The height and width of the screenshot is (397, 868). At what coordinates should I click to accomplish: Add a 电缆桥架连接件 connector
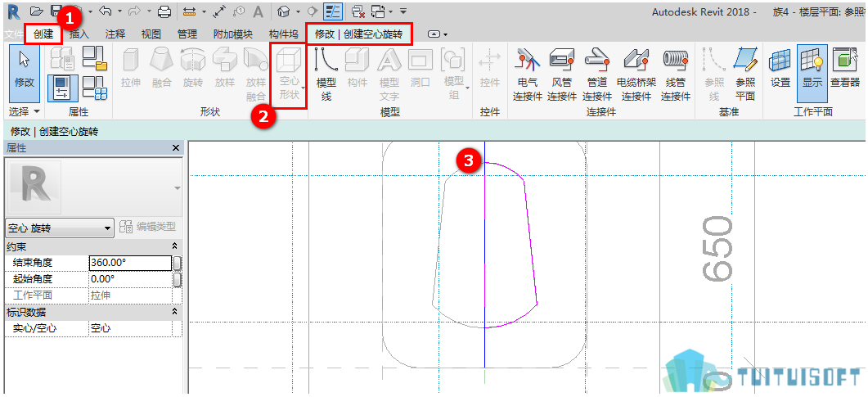tap(636, 74)
